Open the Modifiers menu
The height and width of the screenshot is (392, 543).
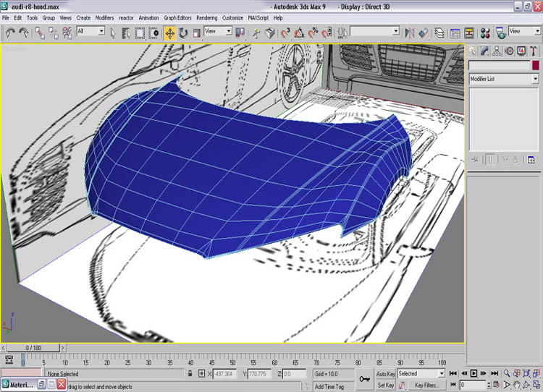[x=105, y=17]
